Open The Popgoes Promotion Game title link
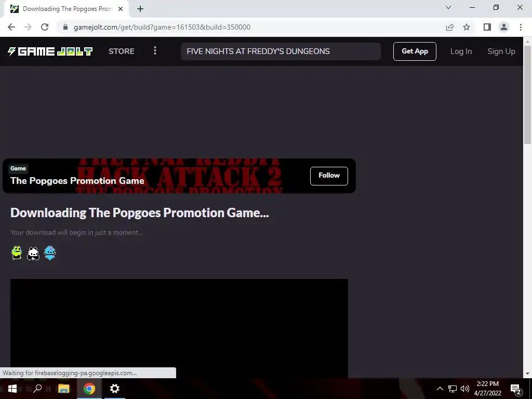This screenshot has height=399, width=532. tap(77, 180)
